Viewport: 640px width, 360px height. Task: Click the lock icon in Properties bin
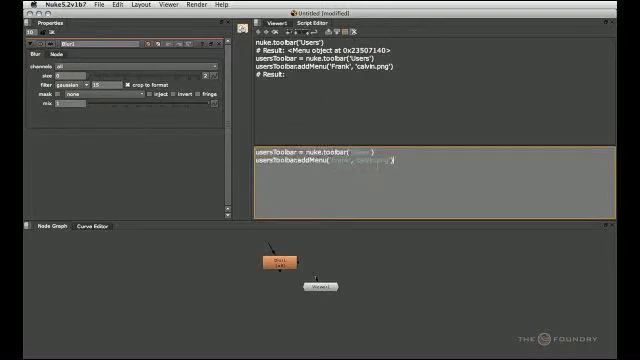coord(43,32)
